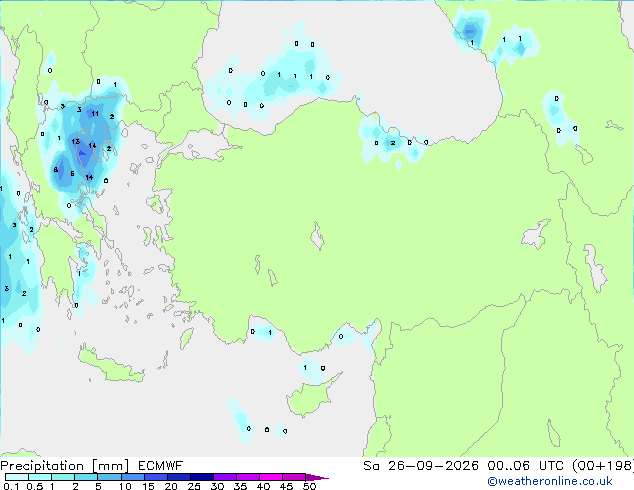
Task: Click the 00+198 forecast hour text
Action: (x=603, y=466)
